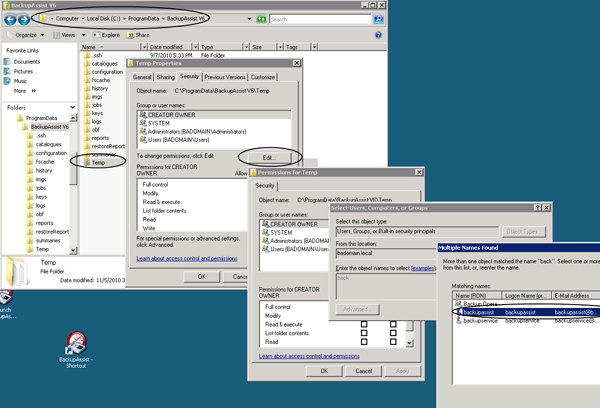
Task: Switch to Previous Versions tab
Action: (225, 77)
